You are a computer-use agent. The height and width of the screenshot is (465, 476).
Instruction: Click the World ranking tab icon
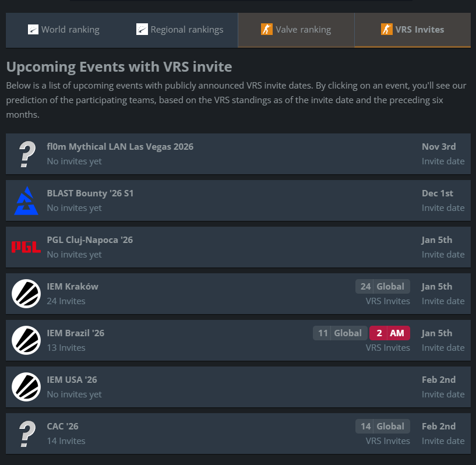tap(33, 30)
